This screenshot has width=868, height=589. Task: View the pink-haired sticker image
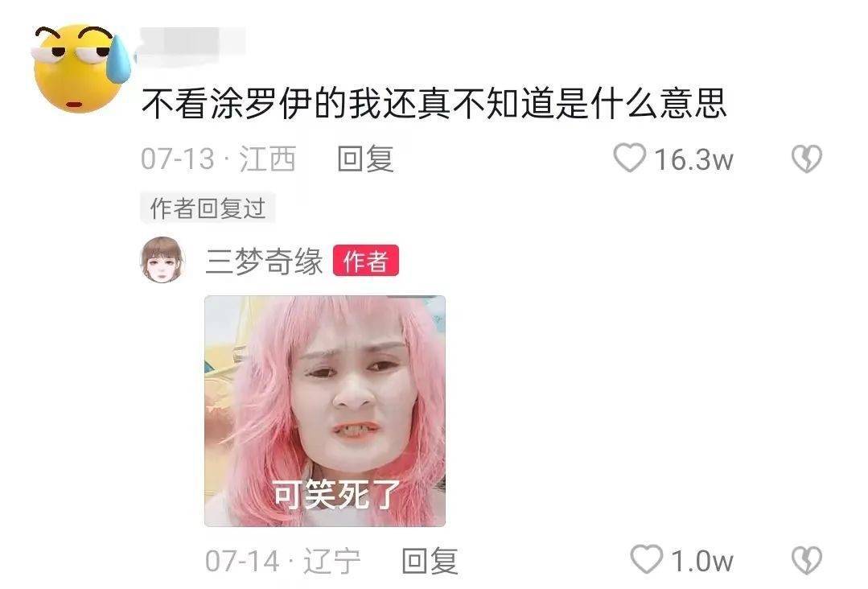click(325, 410)
